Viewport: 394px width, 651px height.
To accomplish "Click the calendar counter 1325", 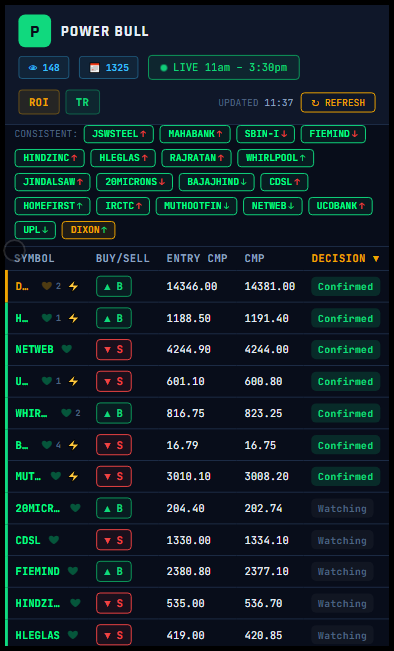I will pos(109,68).
